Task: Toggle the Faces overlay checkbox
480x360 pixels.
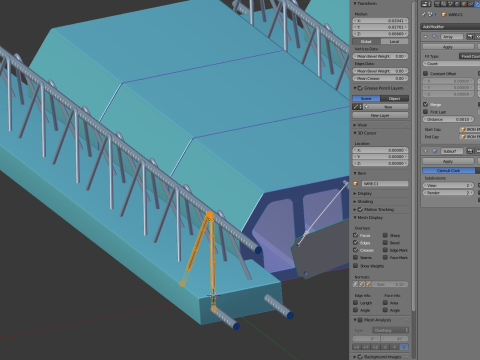Action: 356,235
